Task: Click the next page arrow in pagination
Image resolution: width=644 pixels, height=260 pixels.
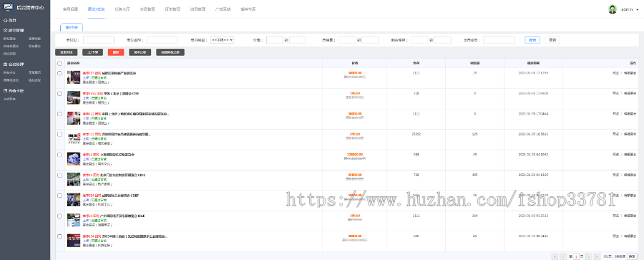Action: point(590,256)
